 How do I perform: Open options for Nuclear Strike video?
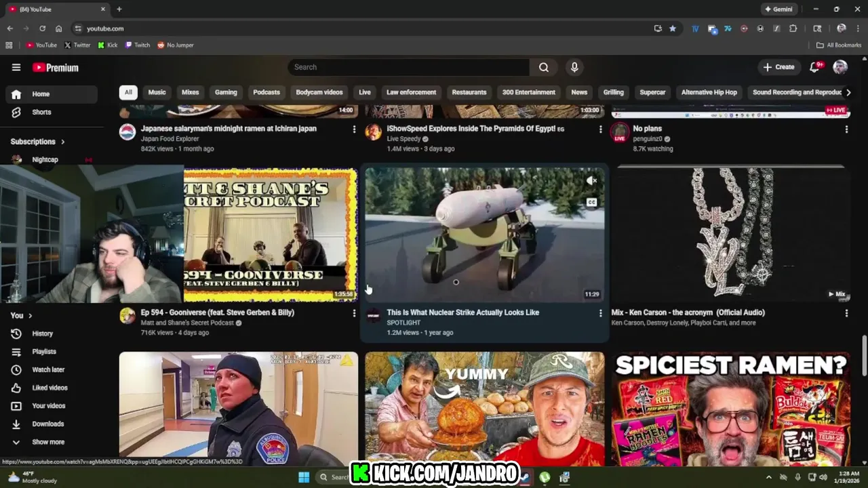click(600, 313)
